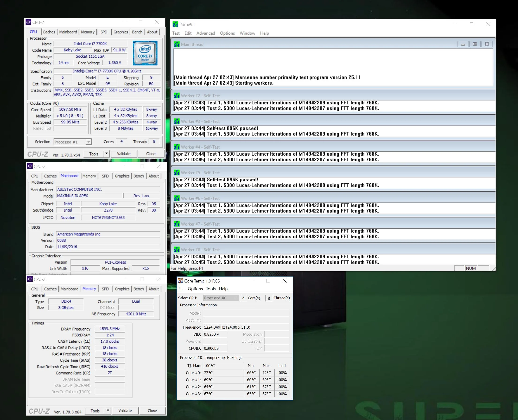This screenshot has height=420, width=518.
Task: Minimize the Main thread child window
Action: point(463,44)
